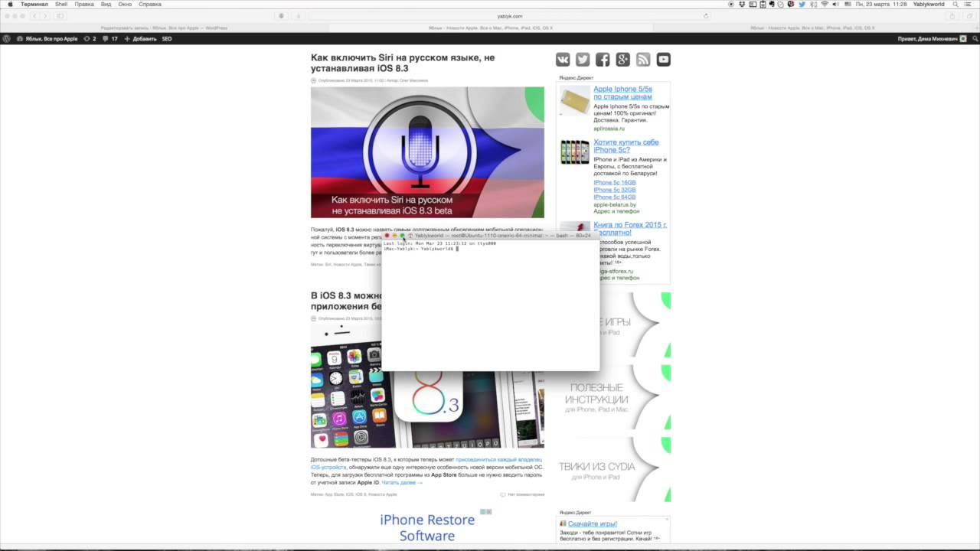Show all Safari tabs button
980x551 pixels.
[x=969, y=16]
